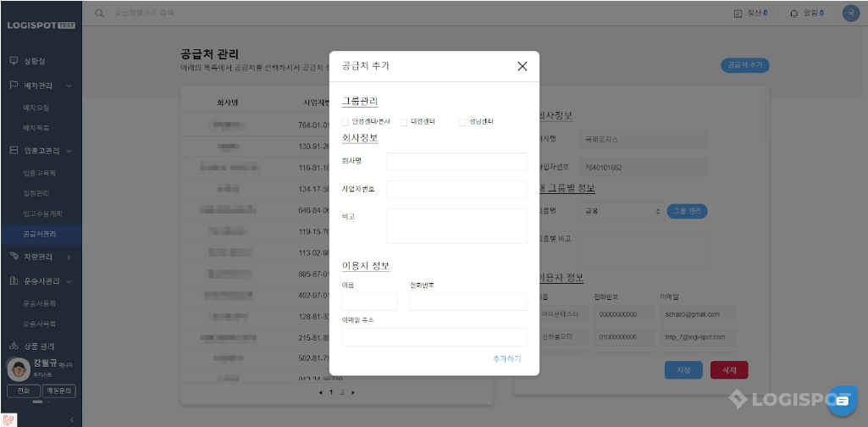868x427 pixels.
Task: Click the 추가하기 link in dialog
Action: click(506, 359)
